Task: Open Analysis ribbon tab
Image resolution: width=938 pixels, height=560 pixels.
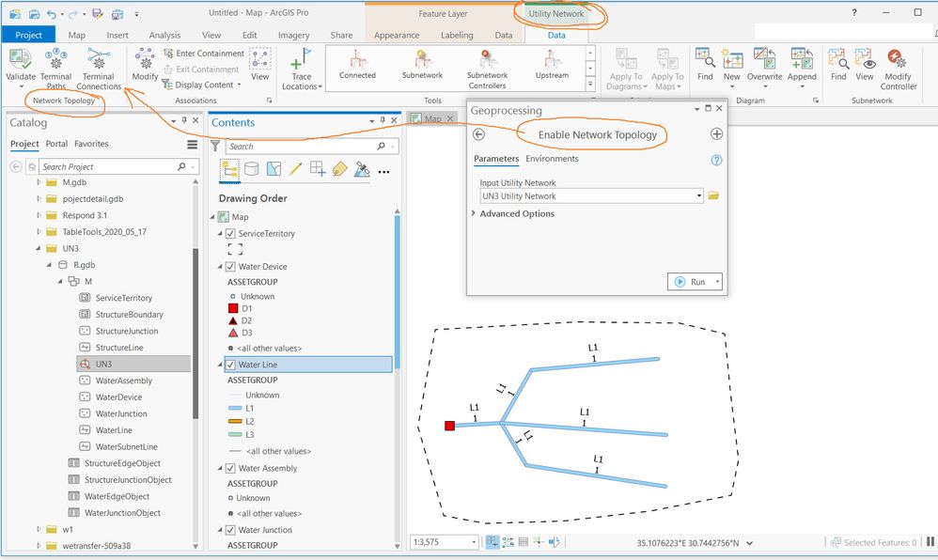Action: tap(164, 35)
